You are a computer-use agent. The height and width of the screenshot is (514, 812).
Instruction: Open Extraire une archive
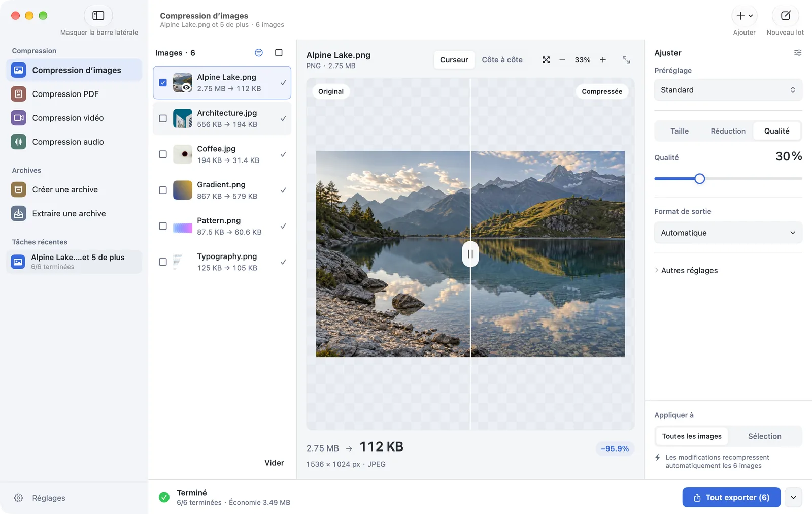pos(74,213)
